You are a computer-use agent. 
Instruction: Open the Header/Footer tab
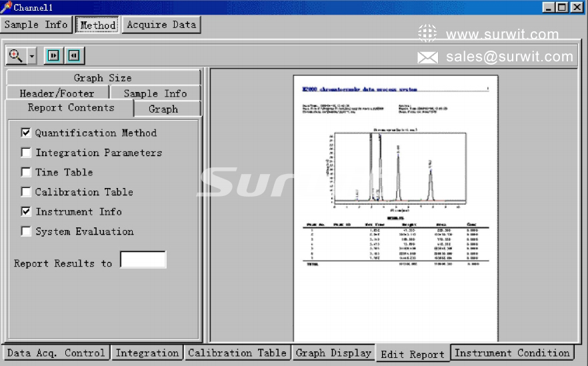point(57,93)
